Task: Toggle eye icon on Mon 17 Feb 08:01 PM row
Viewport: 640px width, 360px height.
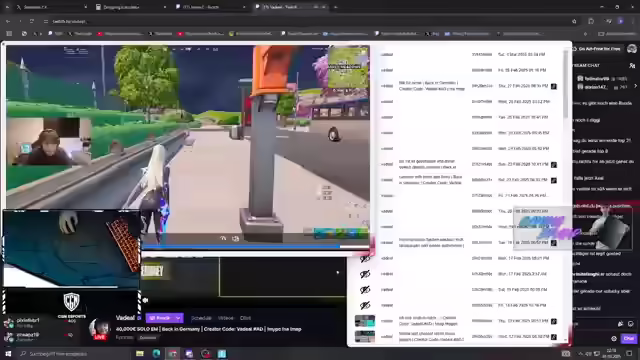Action: point(365,258)
